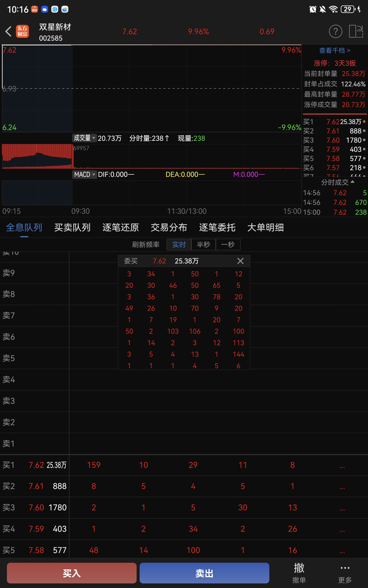Open the MACD indicator dropdown
The width and height of the screenshot is (368, 588).
click(x=84, y=175)
